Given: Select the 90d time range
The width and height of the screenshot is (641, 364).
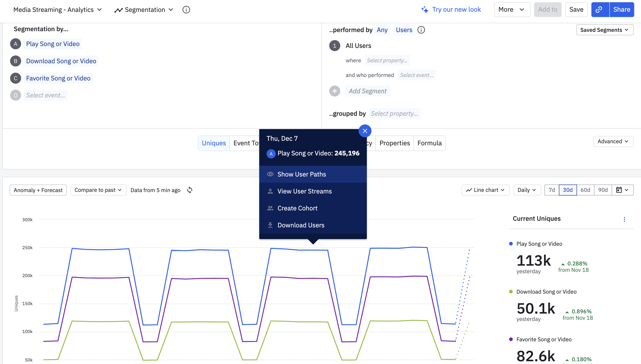Looking at the screenshot, I should pyautogui.click(x=602, y=190).
